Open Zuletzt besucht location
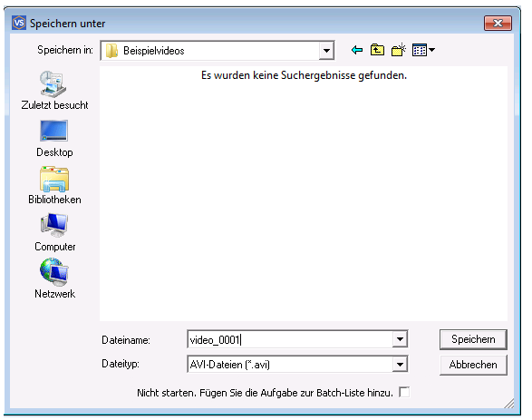 (54, 91)
